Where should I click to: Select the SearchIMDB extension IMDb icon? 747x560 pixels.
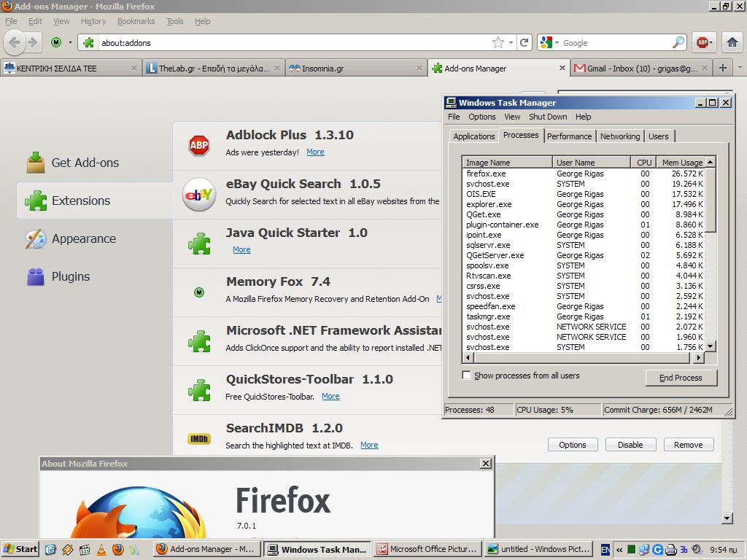pyautogui.click(x=199, y=438)
